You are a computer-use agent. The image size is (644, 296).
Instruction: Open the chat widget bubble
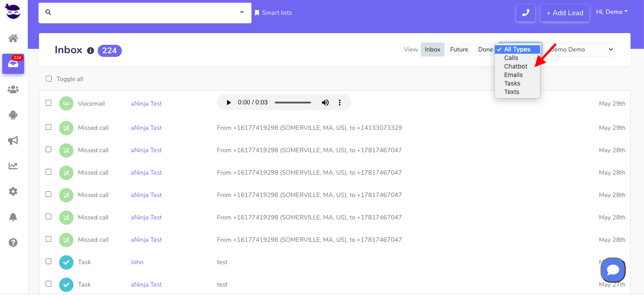point(613,270)
